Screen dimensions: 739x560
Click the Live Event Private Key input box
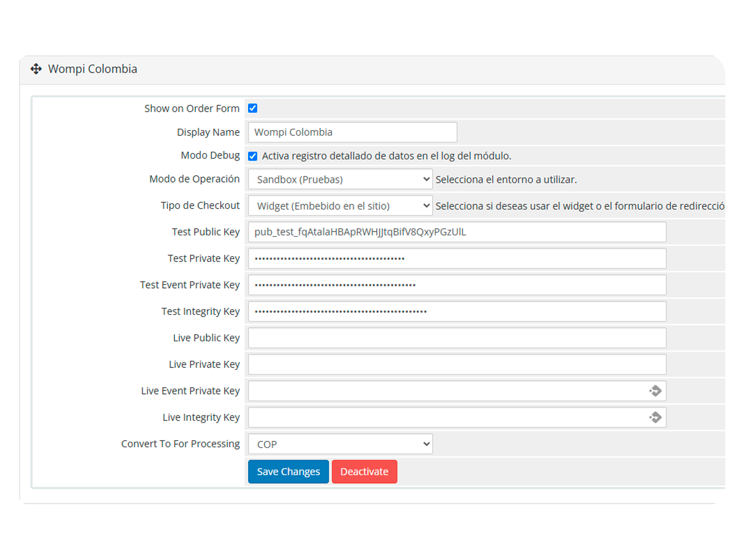tap(434, 391)
